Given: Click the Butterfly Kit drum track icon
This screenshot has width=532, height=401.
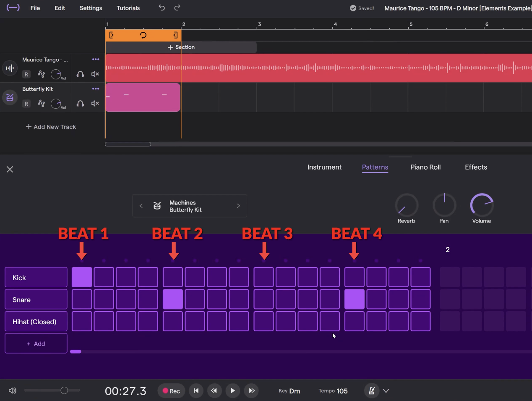Looking at the screenshot, I should [10, 97].
